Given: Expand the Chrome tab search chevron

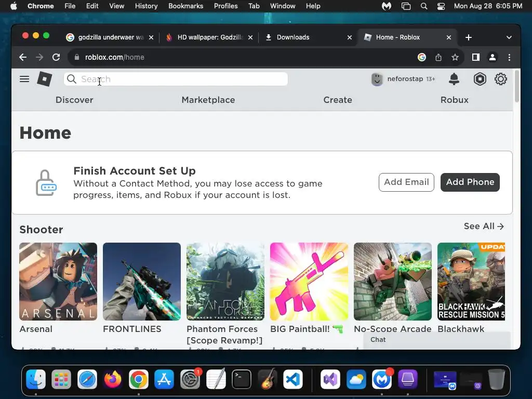Looking at the screenshot, I should pos(509,37).
